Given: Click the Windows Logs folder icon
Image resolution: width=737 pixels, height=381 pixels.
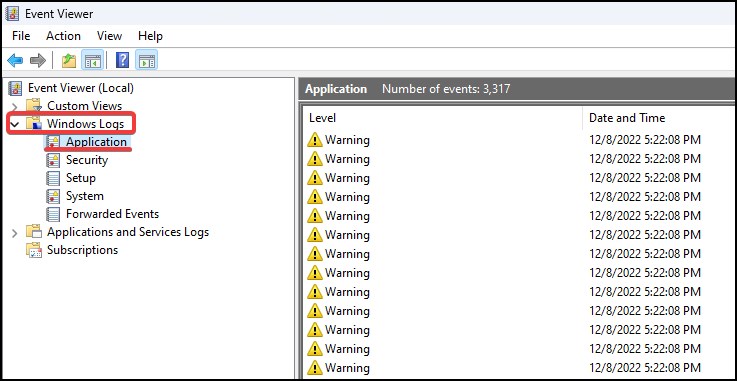Looking at the screenshot, I should tap(34, 124).
